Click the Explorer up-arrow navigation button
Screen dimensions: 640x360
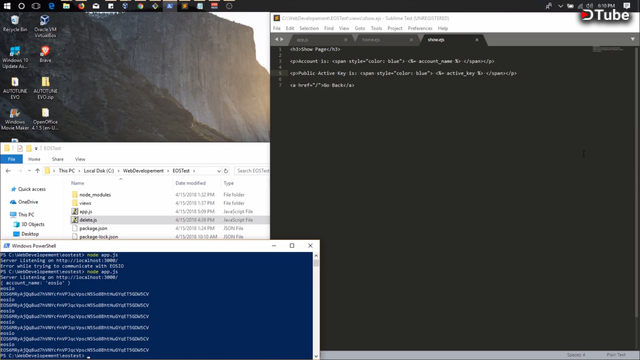[38, 171]
